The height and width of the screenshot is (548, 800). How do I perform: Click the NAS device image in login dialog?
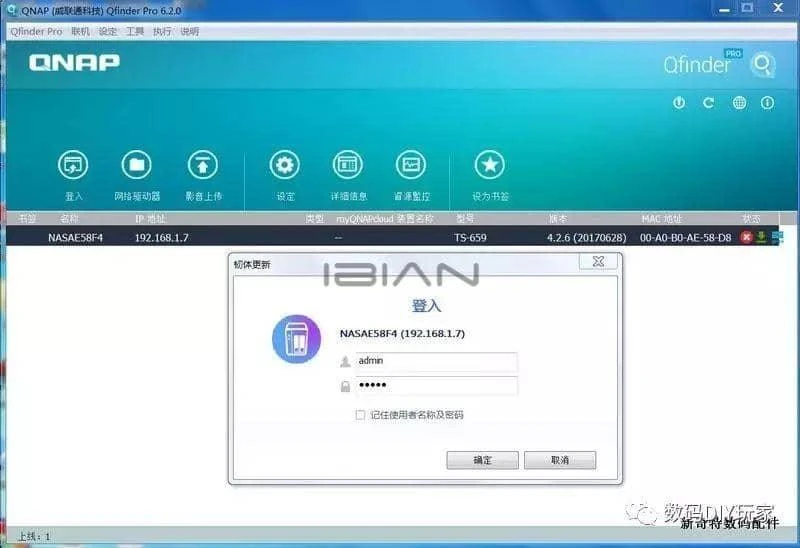pos(296,339)
